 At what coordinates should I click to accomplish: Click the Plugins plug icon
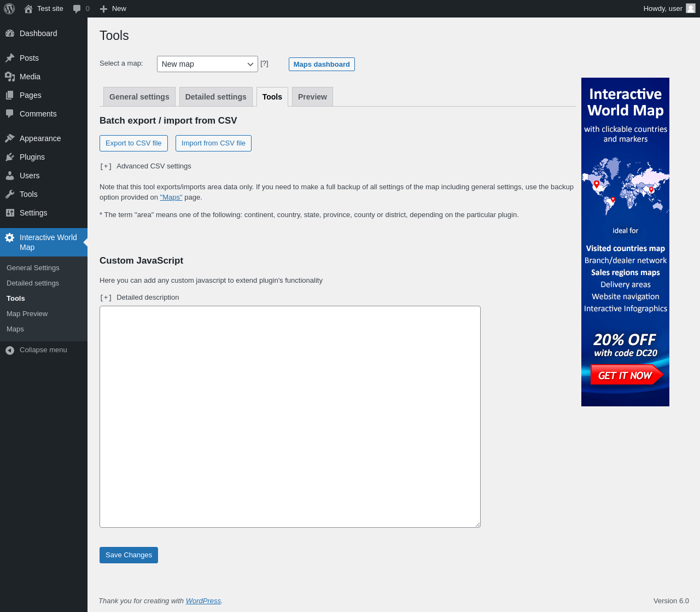click(x=10, y=157)
